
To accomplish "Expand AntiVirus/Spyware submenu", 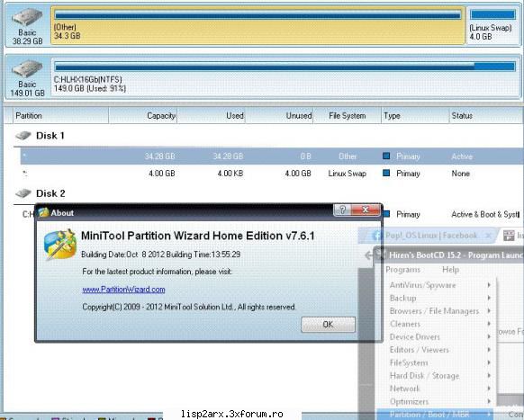I will pos(436,285).
